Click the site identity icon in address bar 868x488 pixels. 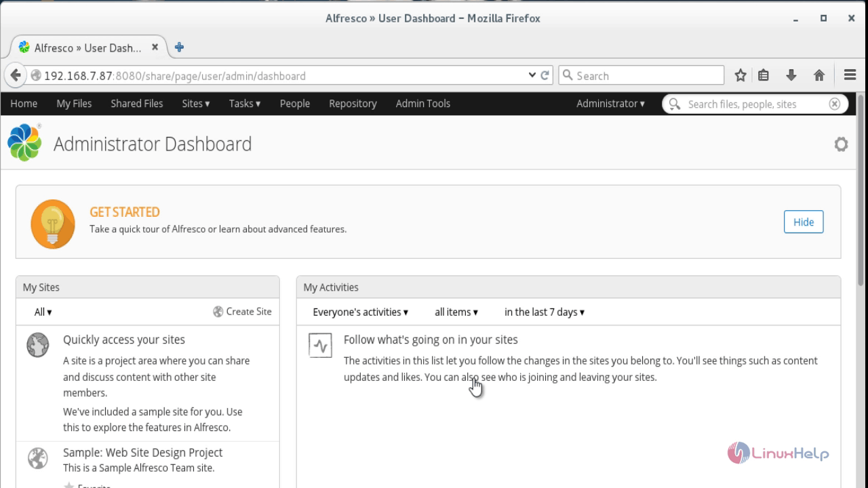click(x=36, y=75)
